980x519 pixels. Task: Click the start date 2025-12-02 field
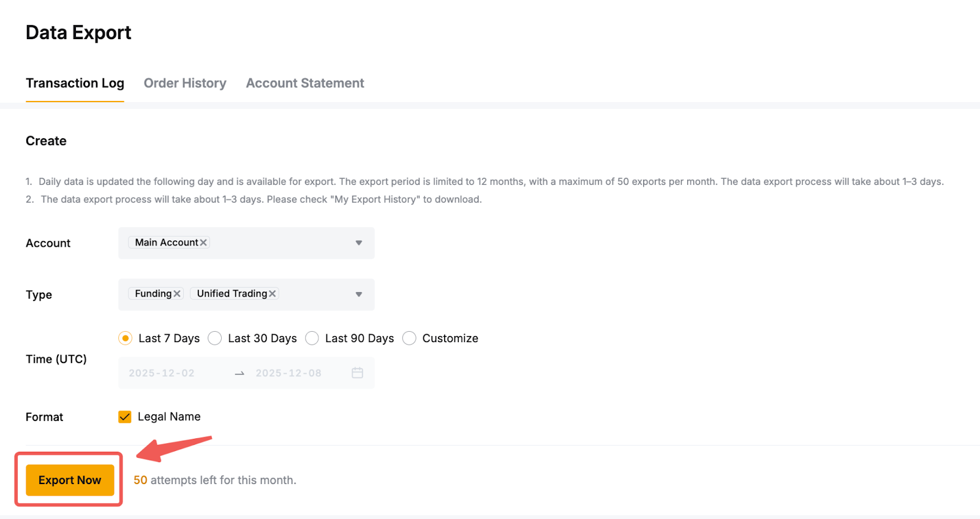162,373
